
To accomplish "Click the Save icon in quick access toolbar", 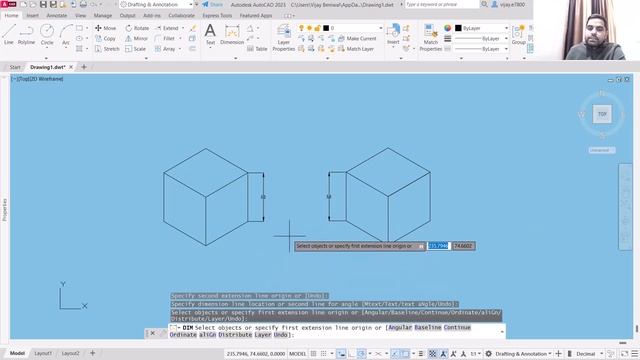I will 43,4.
